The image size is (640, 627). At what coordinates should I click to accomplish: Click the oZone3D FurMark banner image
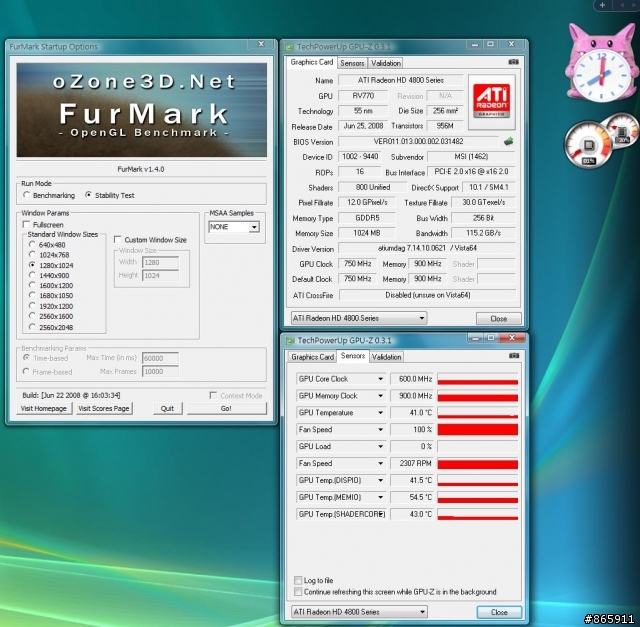pyautogui.click(x=142, y=110)
